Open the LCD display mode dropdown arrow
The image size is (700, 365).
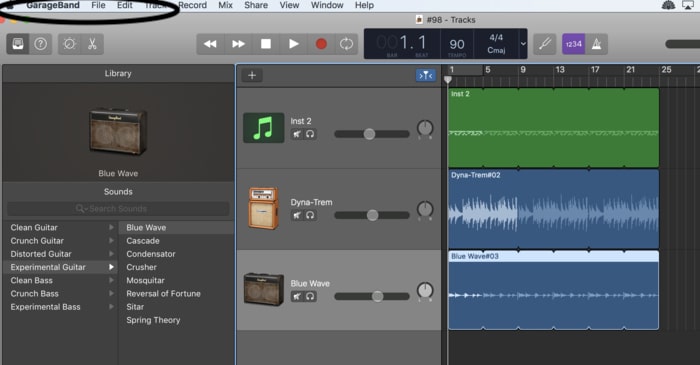(x=523, y=44)
